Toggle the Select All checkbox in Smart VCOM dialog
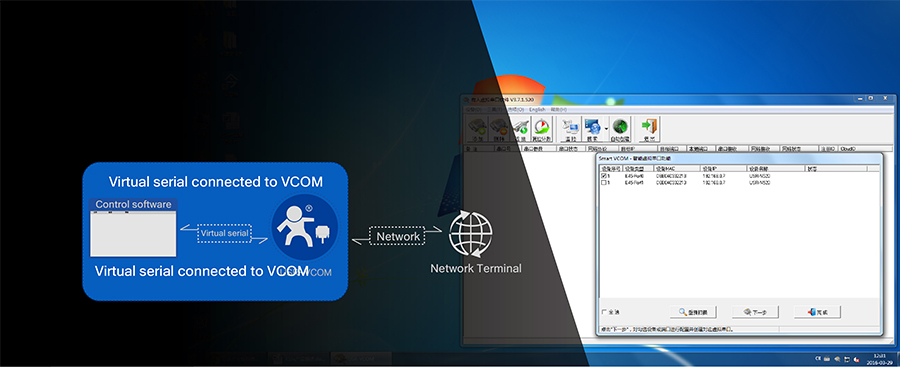The width and height of the screenshot is (900, 368). pos(604,312)
